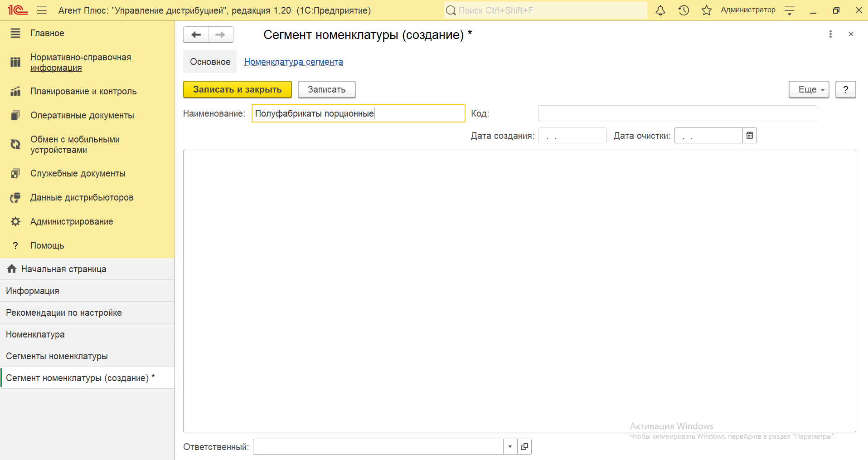The image size is (868, 460).
Task: Open Сегменты номенклатуры in open windows panel
Action: click(57, 356)
